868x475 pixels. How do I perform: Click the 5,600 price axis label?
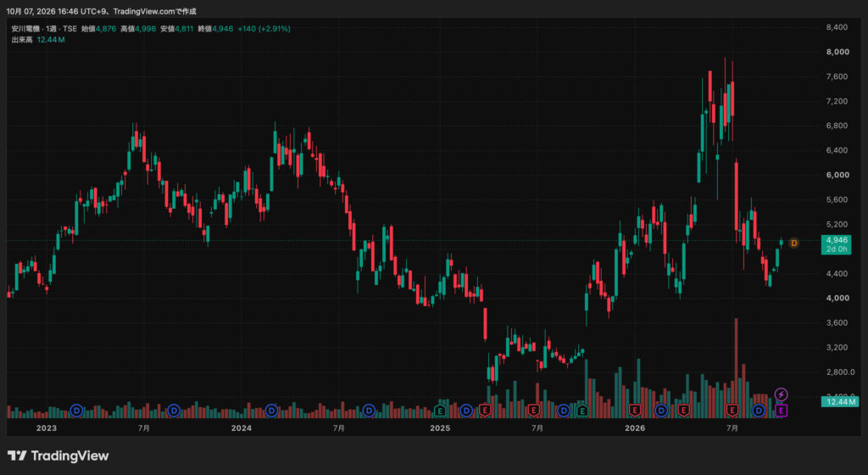click(x=837, y=200)
